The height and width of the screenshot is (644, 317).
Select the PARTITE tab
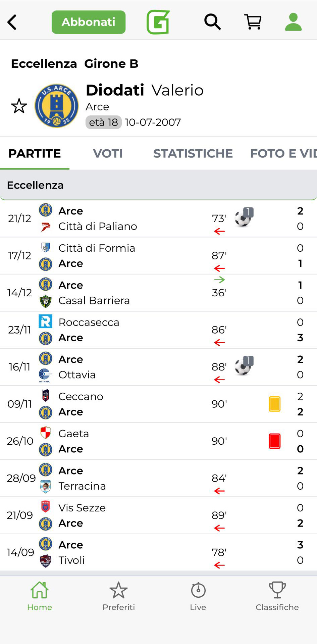[35, 153]
